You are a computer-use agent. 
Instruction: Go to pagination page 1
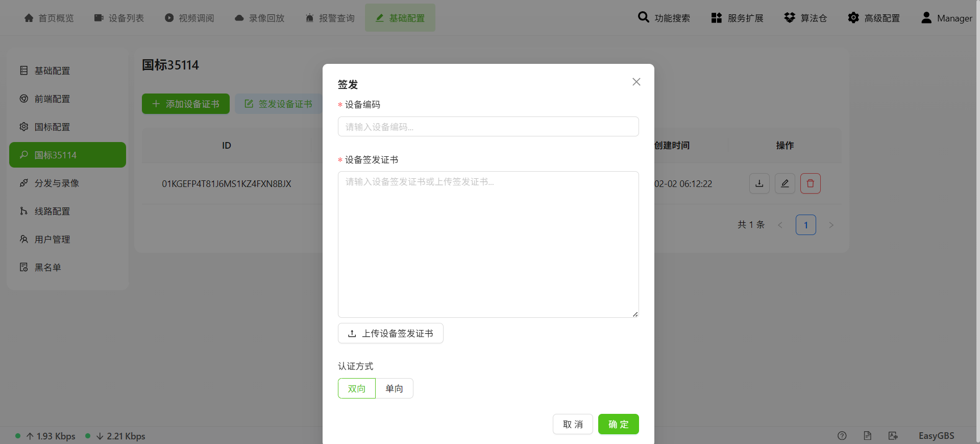(x=806, y=225)
